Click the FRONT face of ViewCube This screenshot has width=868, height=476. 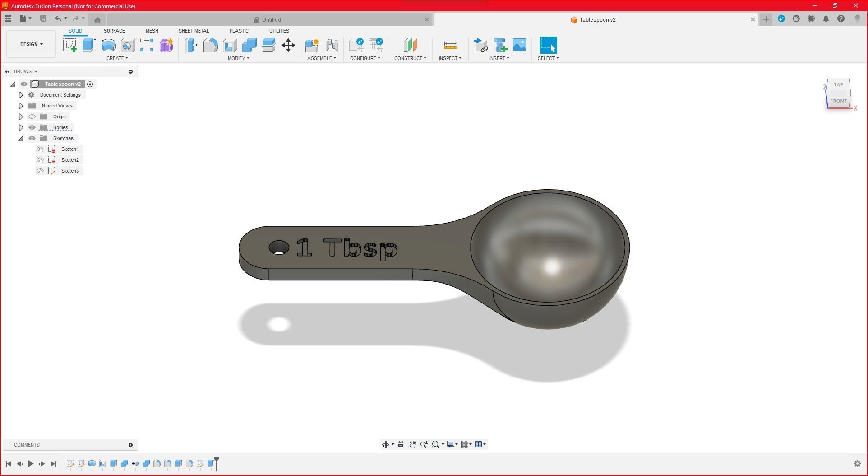(x=838, y=101)
